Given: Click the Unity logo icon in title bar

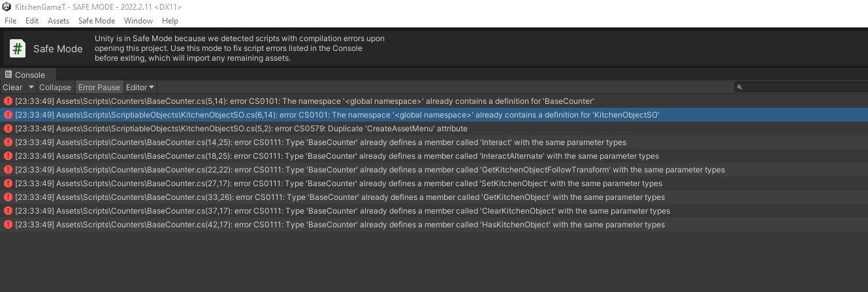Looking at the screenshot, I should pos(7,7).
